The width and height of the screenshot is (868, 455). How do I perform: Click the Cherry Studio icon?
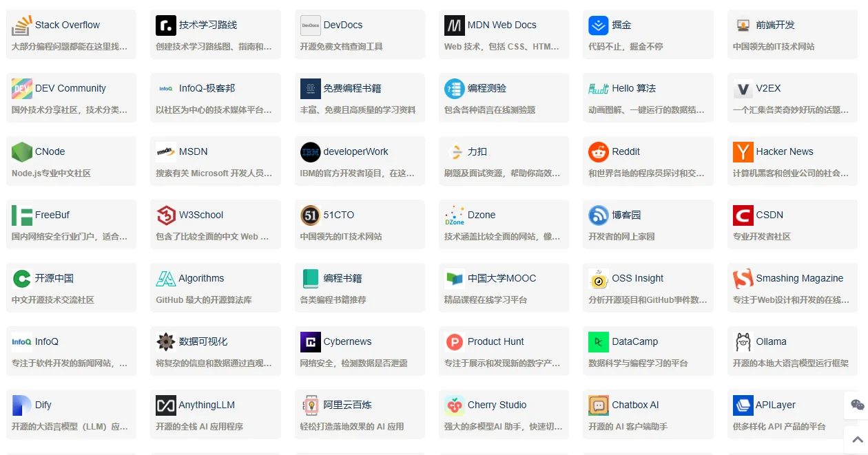click(454, 405)
